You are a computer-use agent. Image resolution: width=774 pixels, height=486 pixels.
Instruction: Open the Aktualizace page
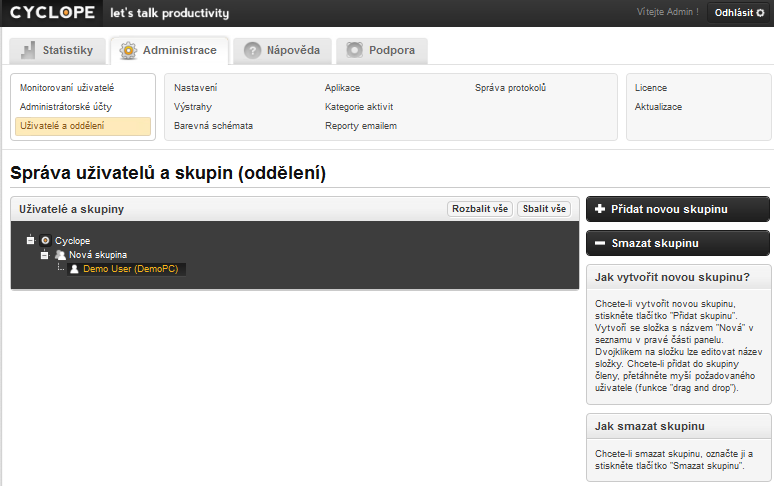(x=658, y=107)
